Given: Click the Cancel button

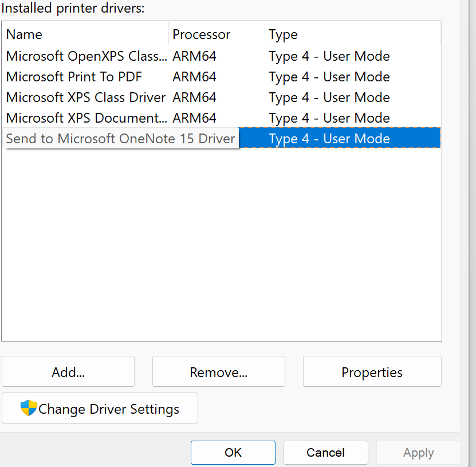Looking at the screenshot, I should click(x=326, y=453).
